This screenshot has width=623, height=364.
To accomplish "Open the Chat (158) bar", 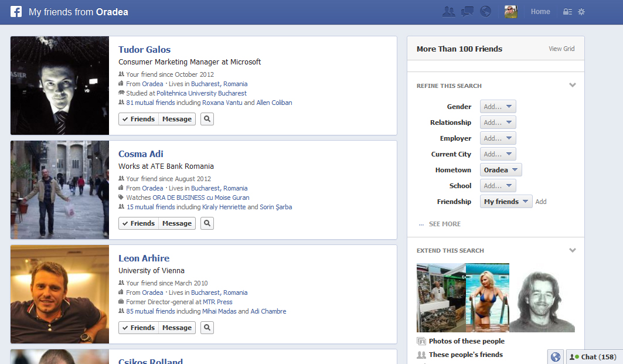I will pos(594,356).
